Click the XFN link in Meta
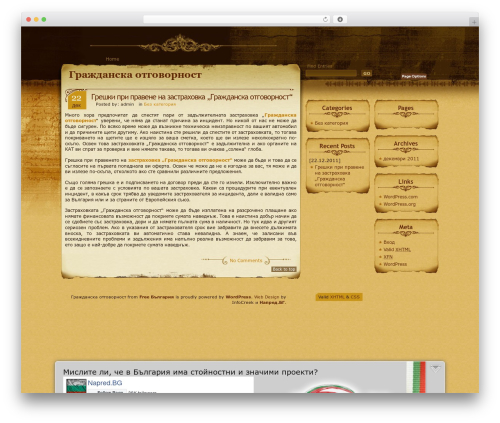The image size is (500, 423). [388, 257]
